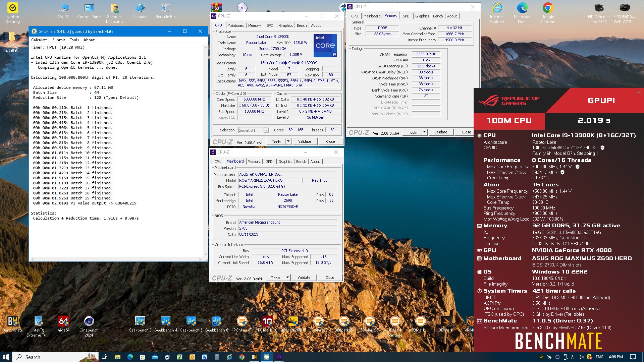The image size is (644, 362).
Task: Open Norton Security desktop icon
Action: (x=12, y=13)
